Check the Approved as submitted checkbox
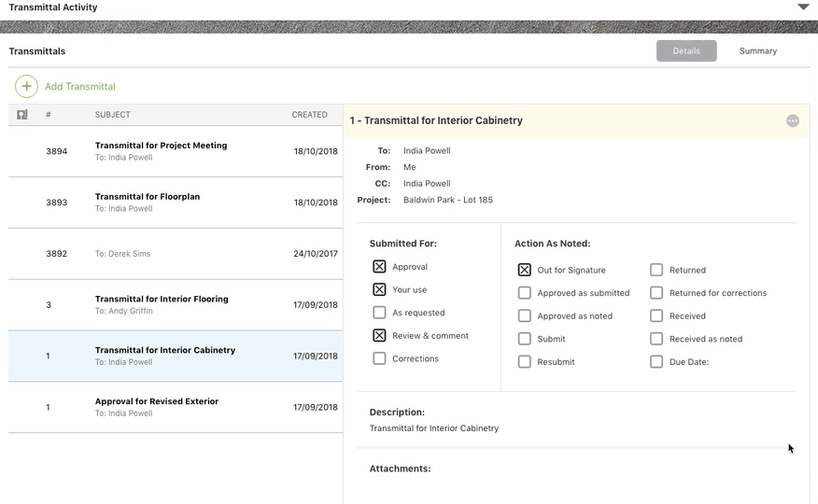This screenshot has height=504, width=818. tap(525, 293)
